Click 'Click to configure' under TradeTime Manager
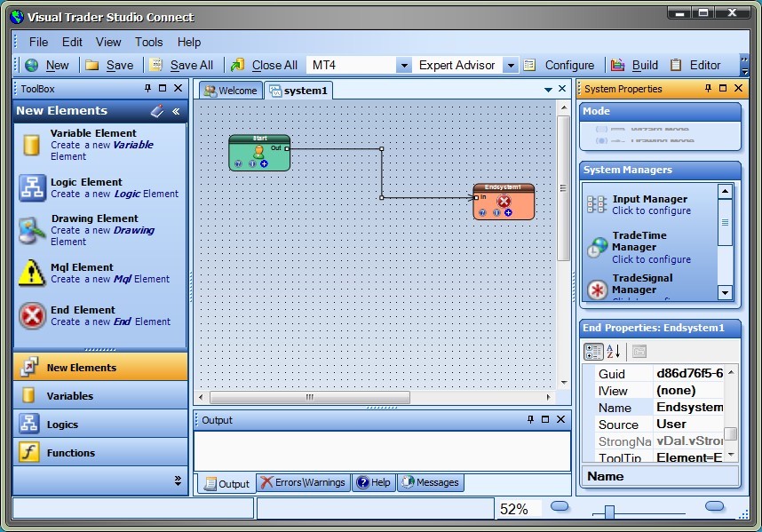 [x=651, y=259]
